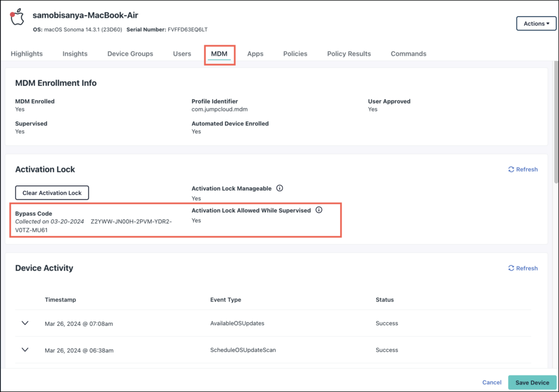The height and width of the screenshot is (392, 559).
Task: Expand the ScheduleOSUpdateScan activity row
Action: pos(25,350)
